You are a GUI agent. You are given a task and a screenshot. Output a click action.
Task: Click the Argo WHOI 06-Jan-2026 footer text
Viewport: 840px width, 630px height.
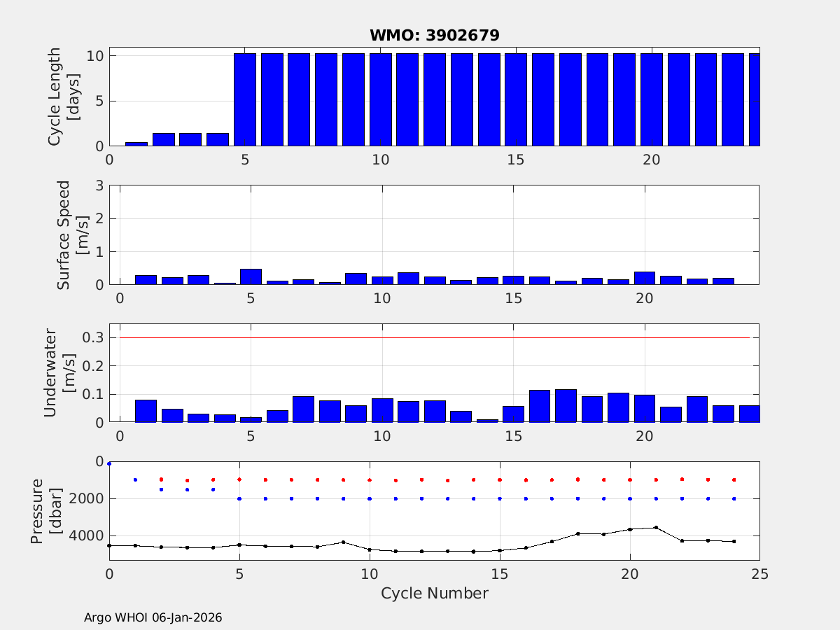(x=153, y=617)
